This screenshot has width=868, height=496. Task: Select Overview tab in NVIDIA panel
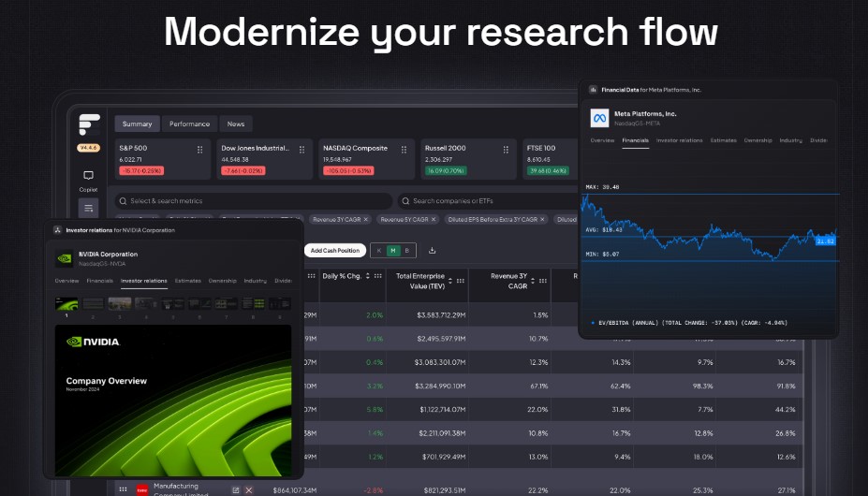(66, 281)
